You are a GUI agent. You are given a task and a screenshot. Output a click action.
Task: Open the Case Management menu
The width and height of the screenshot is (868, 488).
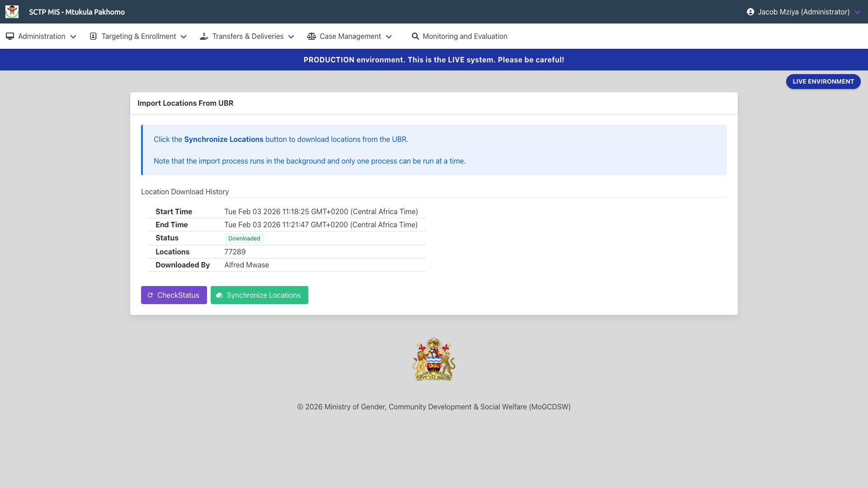350,36
